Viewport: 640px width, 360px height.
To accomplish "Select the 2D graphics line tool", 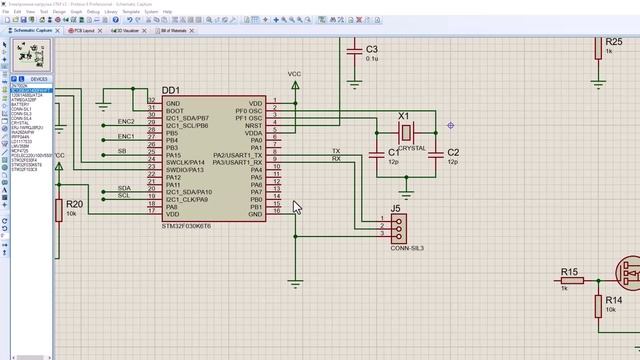I will [4, 153].
